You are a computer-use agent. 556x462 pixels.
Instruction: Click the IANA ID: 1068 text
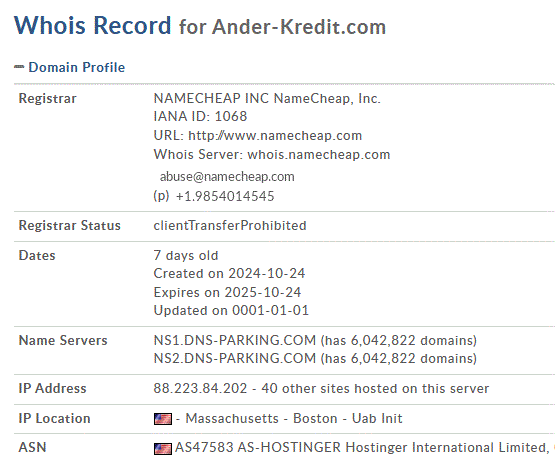[x=200, y=116]
